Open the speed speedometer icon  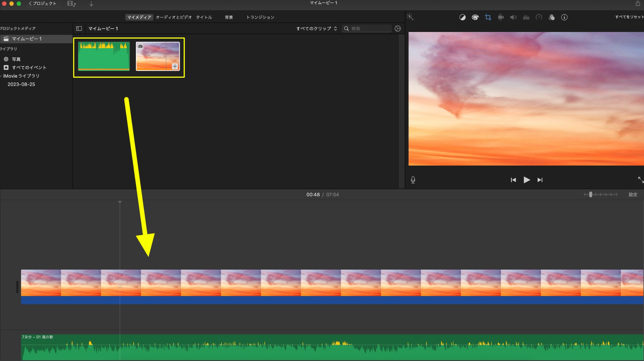[x=539, y=17]
